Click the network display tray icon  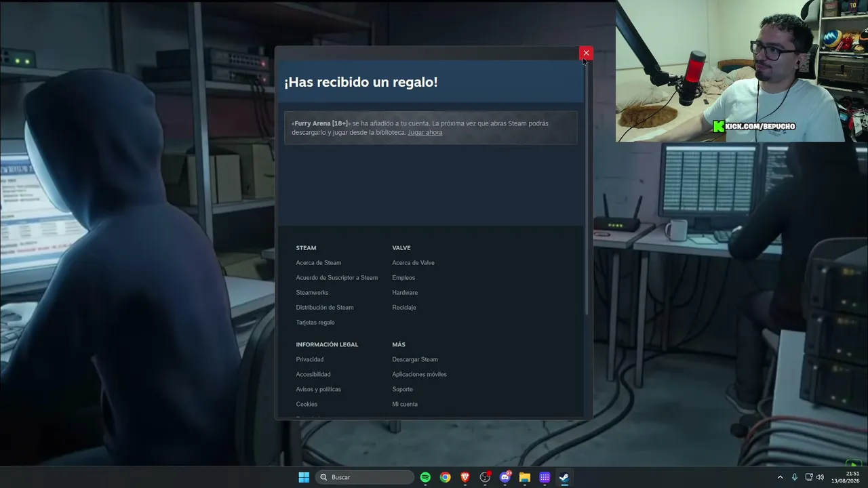coord(809,477)
